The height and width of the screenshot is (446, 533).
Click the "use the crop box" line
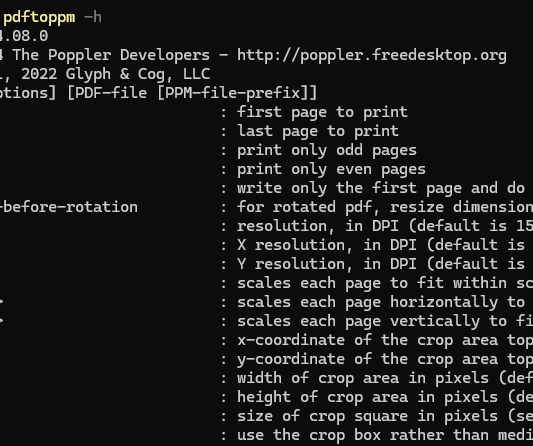point(385,435)
